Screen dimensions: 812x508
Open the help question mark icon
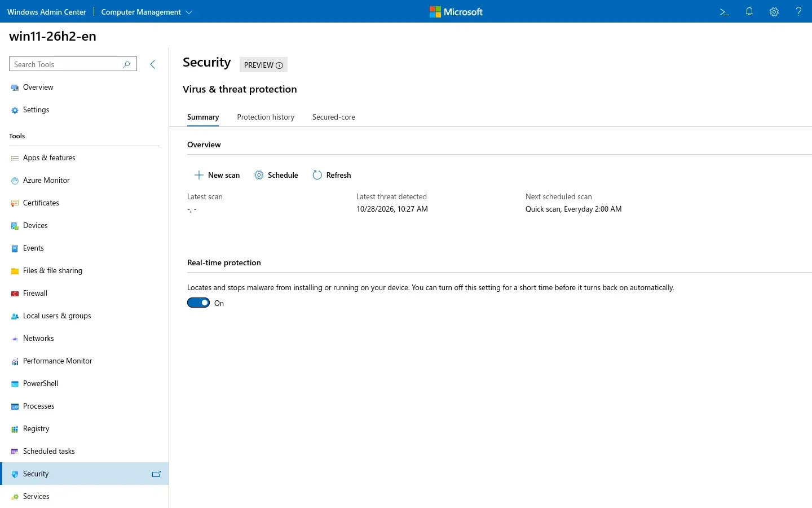[798, 11]
